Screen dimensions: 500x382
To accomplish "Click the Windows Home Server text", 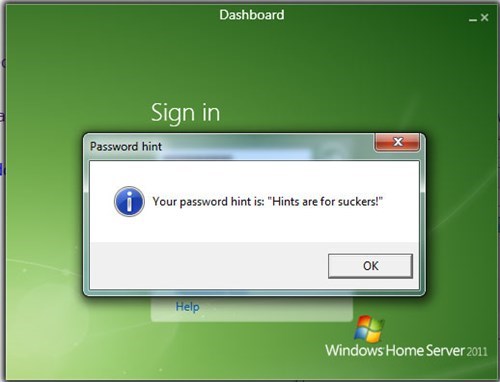I will tap(395, 350).
